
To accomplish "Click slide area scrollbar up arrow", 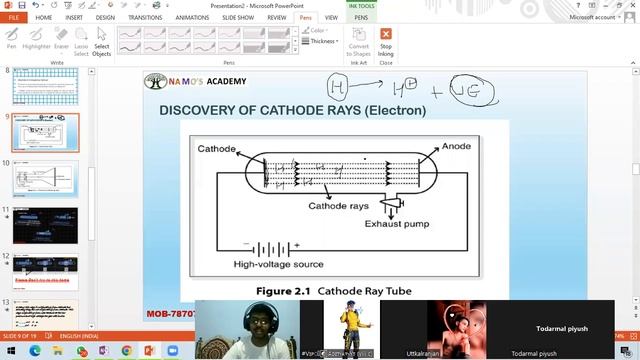I will (x=636, y=71).
